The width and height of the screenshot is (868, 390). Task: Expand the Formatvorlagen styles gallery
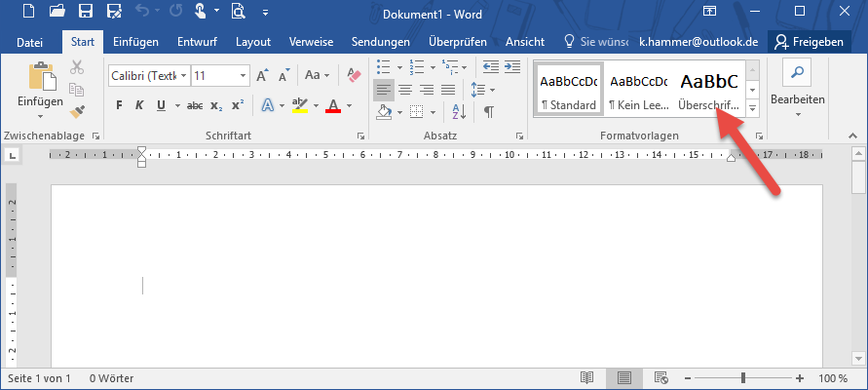coord(752,109)
